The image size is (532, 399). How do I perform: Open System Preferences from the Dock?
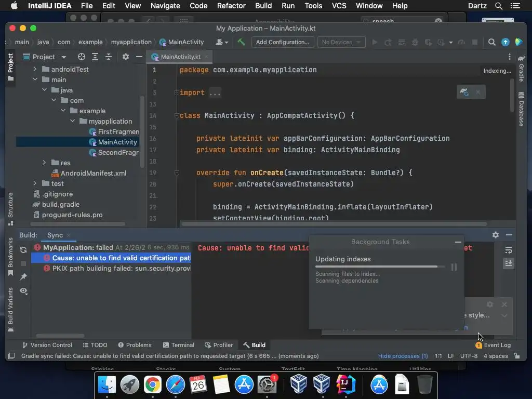tap(267, 384)
